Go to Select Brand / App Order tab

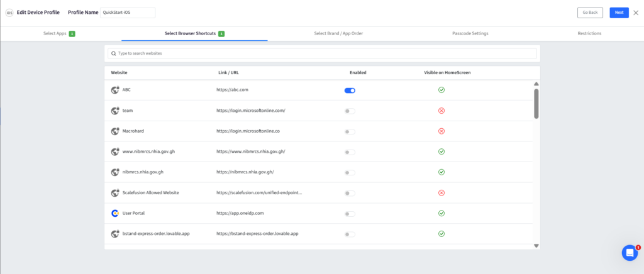(x=338, y=34)
